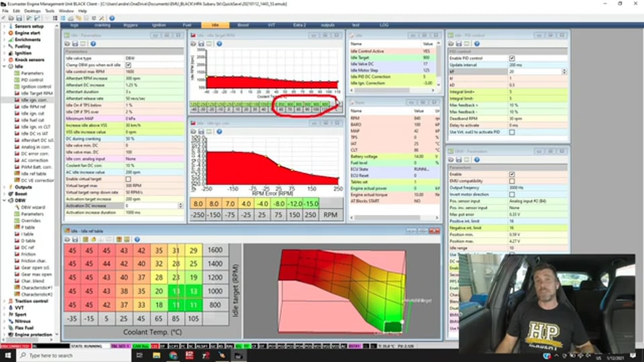Select Knock sensors in tree
Screen dimensions: 644x362
[x=29, y=60]
